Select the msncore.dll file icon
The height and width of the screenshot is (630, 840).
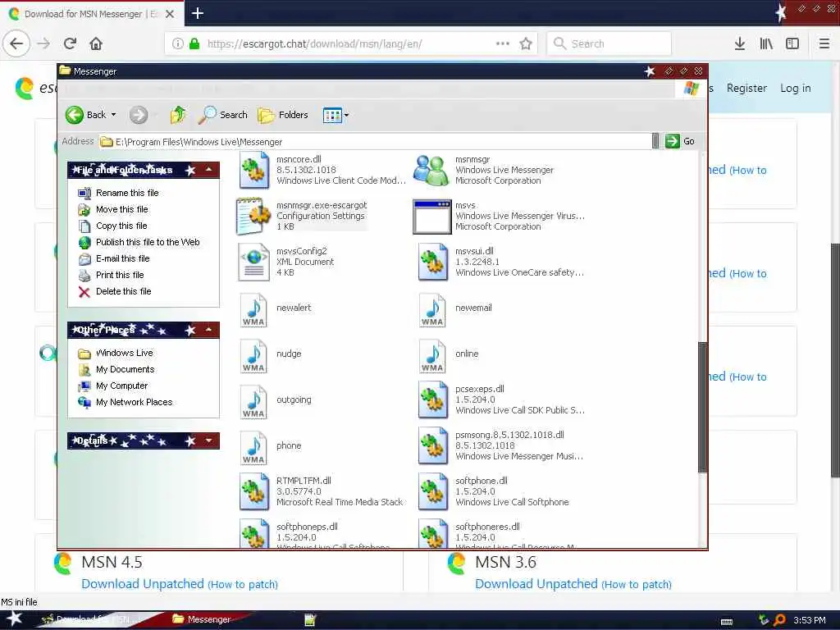coord(254,170)
